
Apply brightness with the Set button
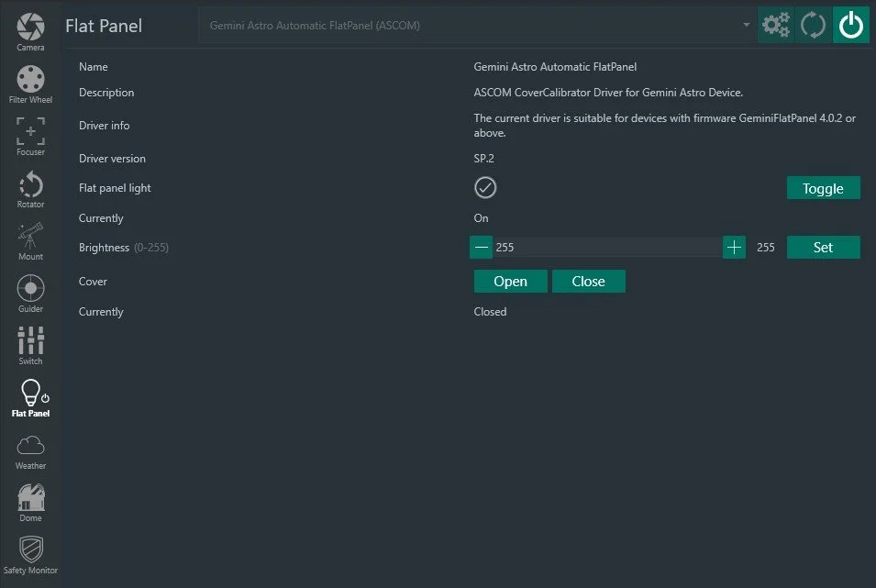pyautogui.click(x=823, y=247)
